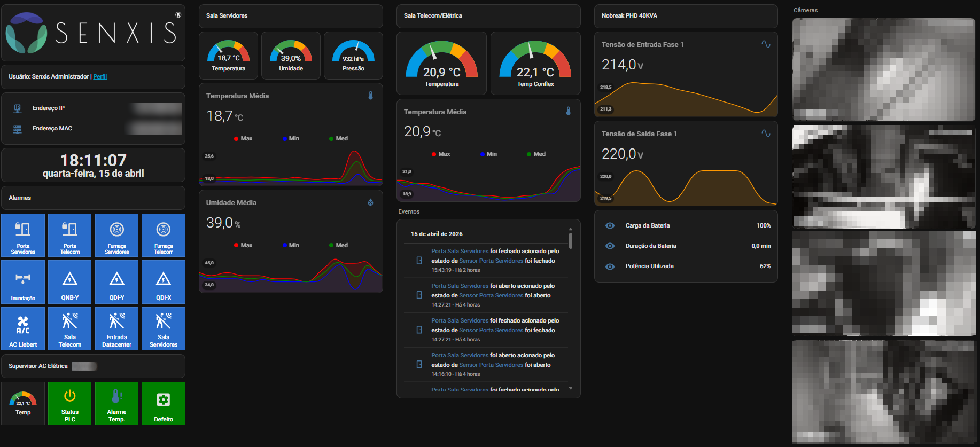Click thermometer icon in Sala Servidores Temperatura Média

(x=370, y=96)
